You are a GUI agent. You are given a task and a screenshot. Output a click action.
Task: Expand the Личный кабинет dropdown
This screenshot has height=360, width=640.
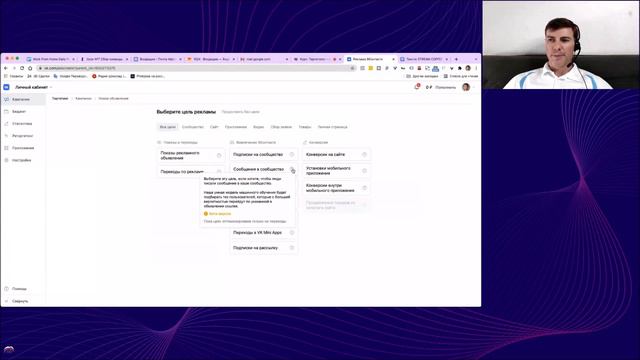tap(33, 87)
